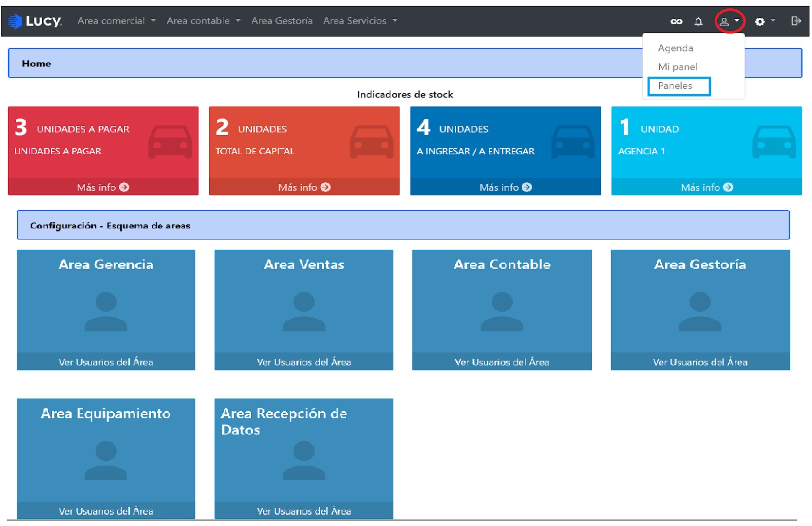This screenshot has width=812, height=526.
Task: Click the Area Ventas card title
Action: (x=304, y=265)
